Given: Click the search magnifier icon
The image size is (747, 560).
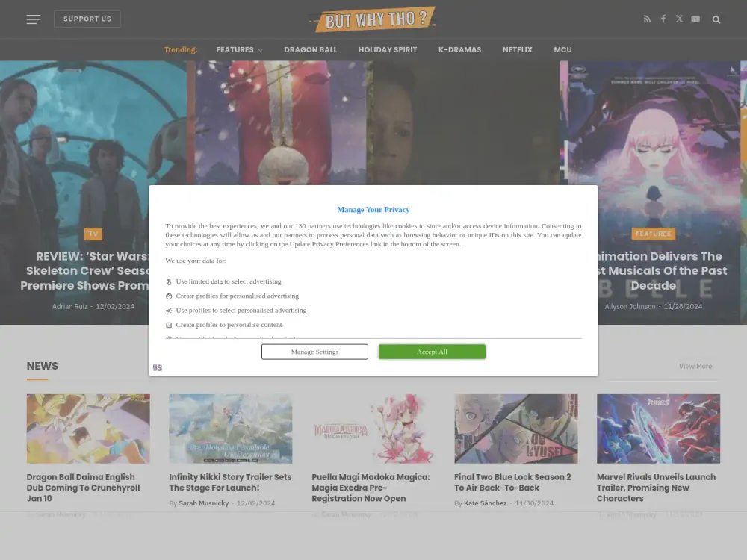Looking at the screenshot, I should tap(716, 19).
